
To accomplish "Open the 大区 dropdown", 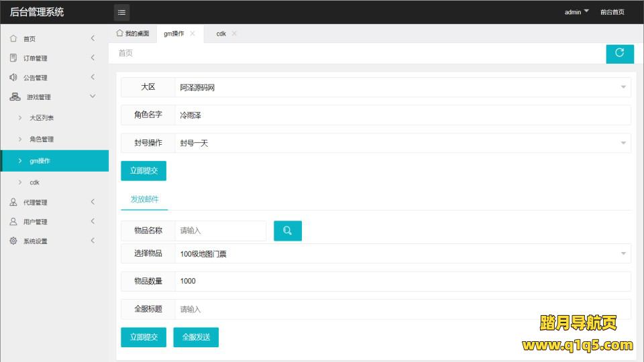I will point(402,87).
